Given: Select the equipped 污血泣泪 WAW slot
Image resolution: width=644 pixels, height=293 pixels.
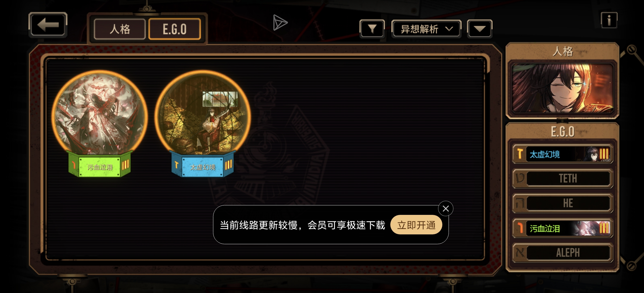Looking at the screenshot, I should click(562, 228).
